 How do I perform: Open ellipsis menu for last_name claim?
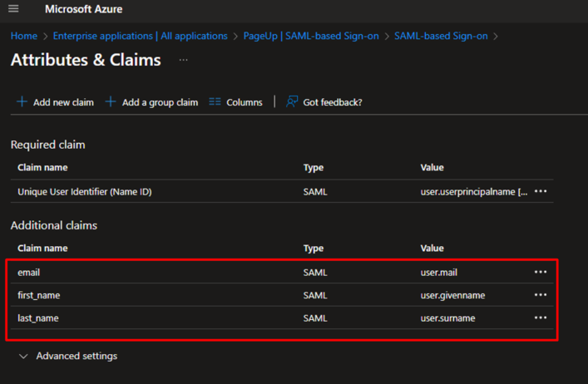541,318
